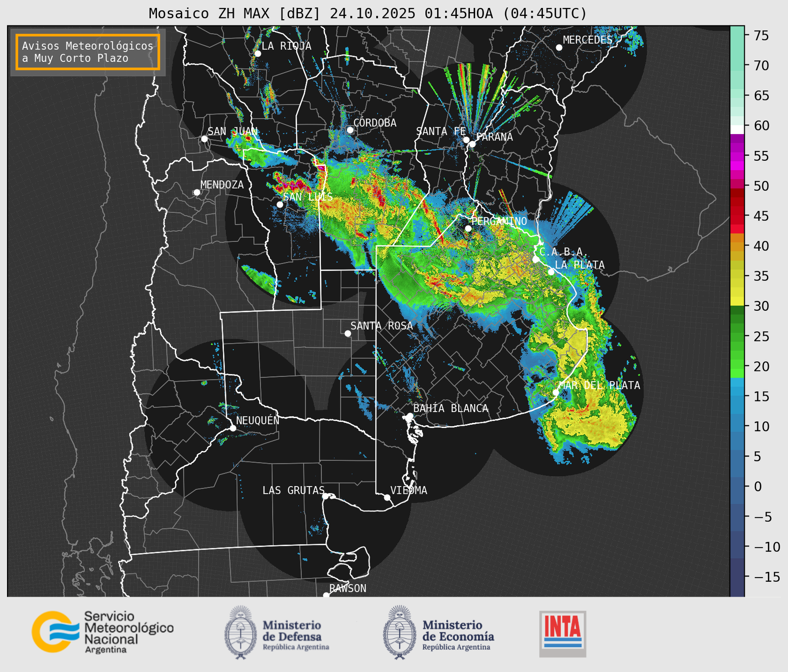Click the Servicio Meteorológico Nacional logo
Image resolution: width=788 pixels, height=672 pixels.
click(x=102, y=632)
